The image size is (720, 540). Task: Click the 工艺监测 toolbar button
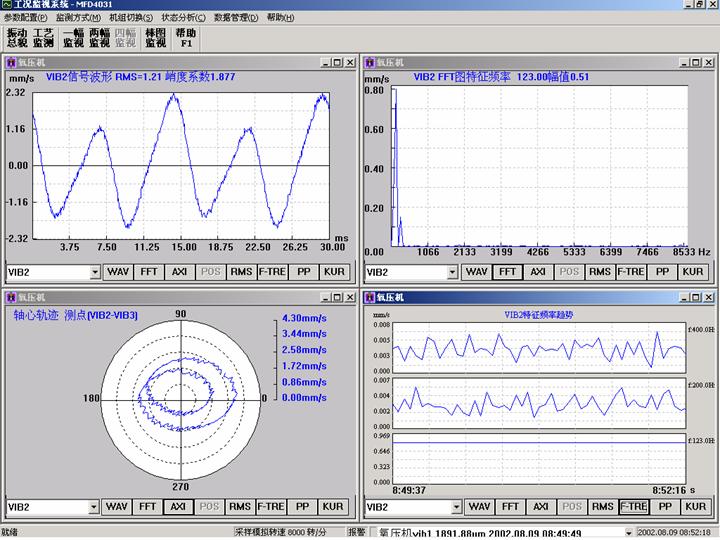43,37
